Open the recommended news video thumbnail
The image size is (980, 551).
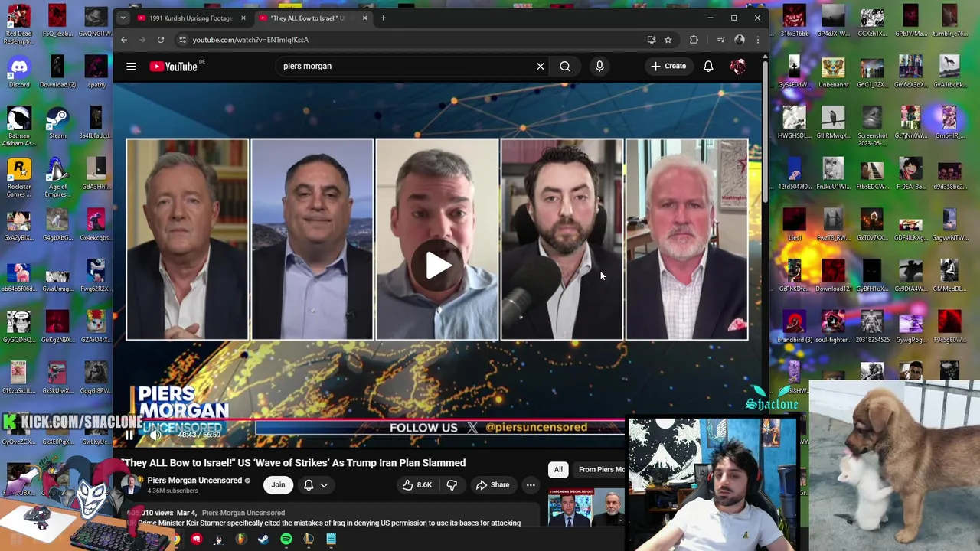pyautogui.click(x=586, y=508)
